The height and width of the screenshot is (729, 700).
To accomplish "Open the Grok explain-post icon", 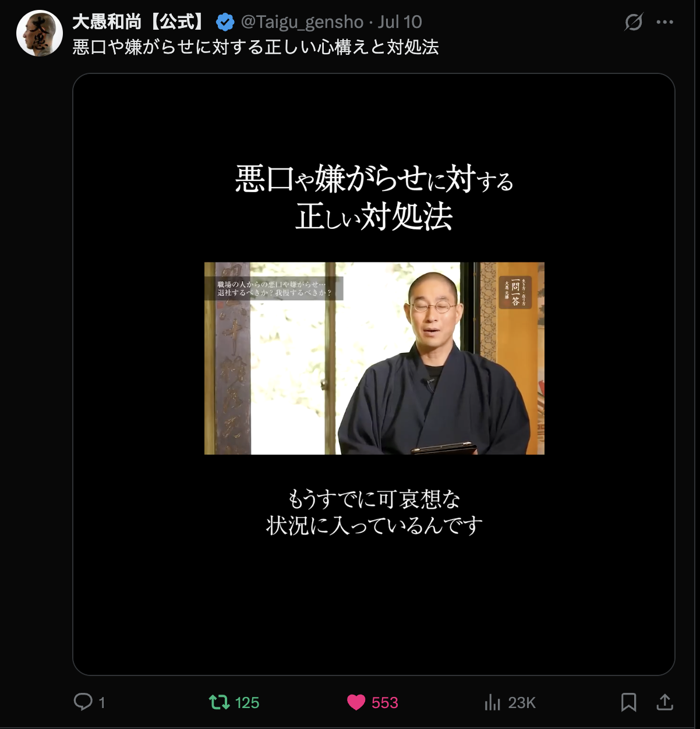I will pos(633,22).
